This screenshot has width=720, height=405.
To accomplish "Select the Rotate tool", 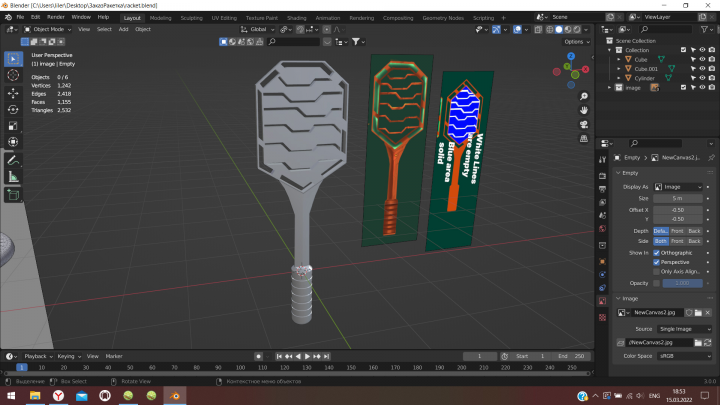I will (x=13, y=109).
